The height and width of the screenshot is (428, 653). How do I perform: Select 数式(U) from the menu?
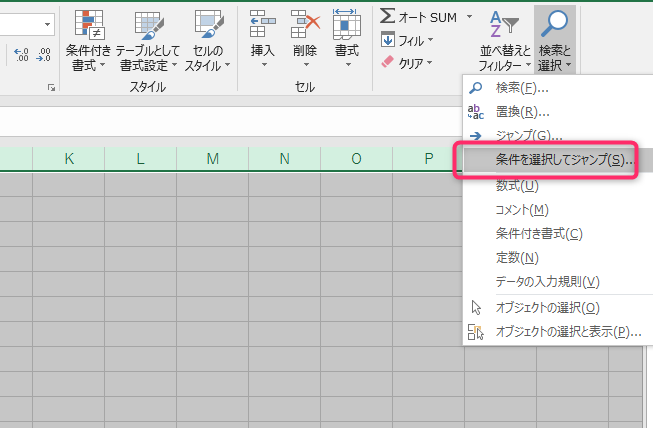coord(517,185)
